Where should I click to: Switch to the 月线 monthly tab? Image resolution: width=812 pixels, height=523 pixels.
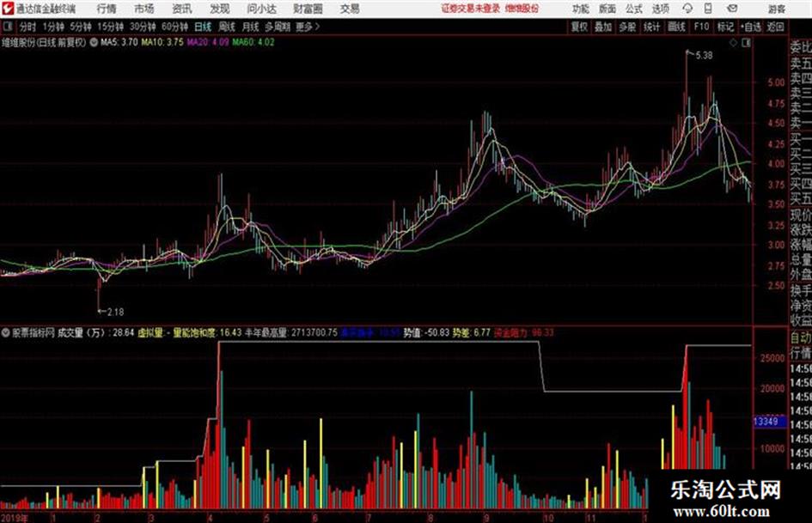[251, 27]
